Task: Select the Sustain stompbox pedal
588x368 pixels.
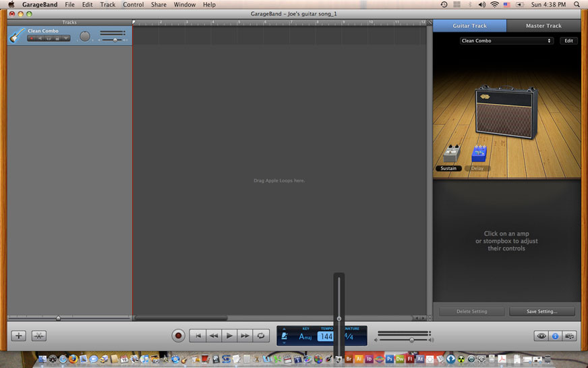Action: coord(450,154)
